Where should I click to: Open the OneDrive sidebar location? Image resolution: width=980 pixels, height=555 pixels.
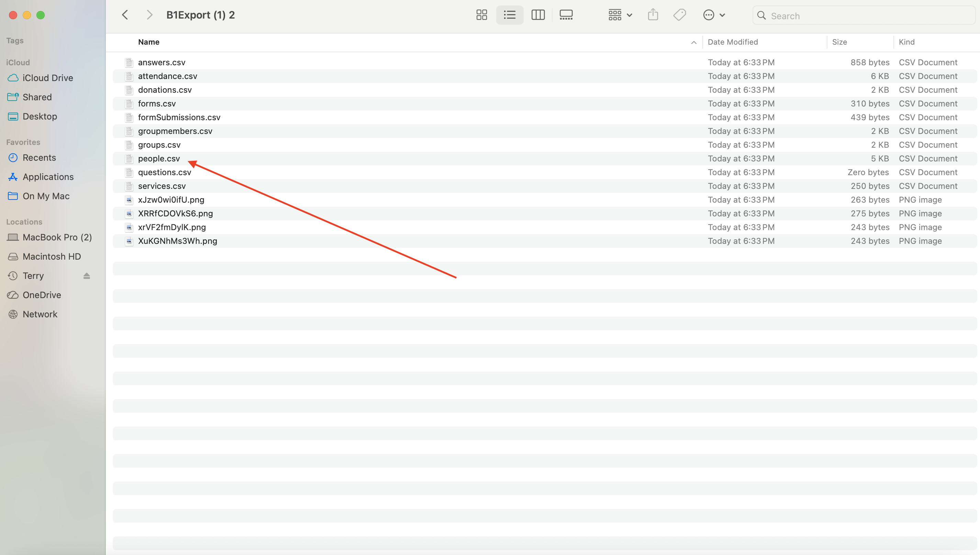click(42, 295)
